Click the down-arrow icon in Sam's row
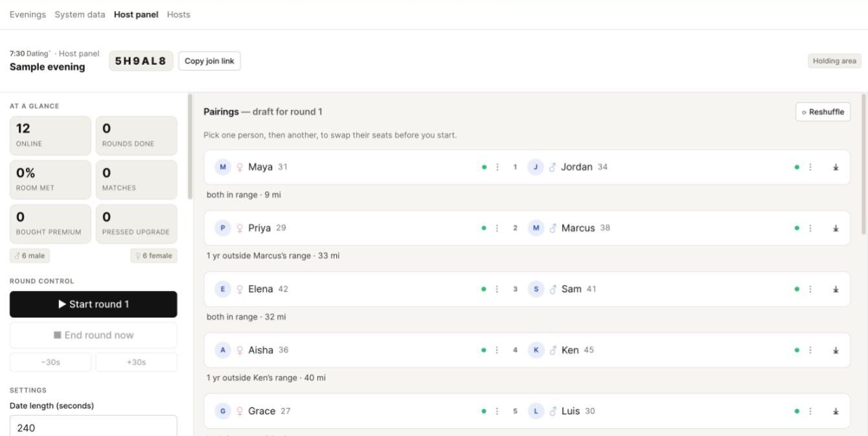 [836, 289]
